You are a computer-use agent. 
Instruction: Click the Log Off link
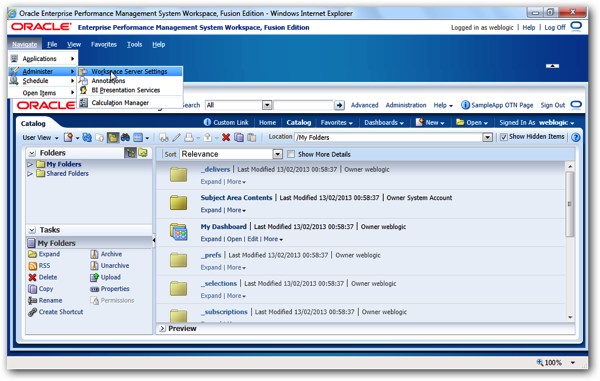[555, 28]
